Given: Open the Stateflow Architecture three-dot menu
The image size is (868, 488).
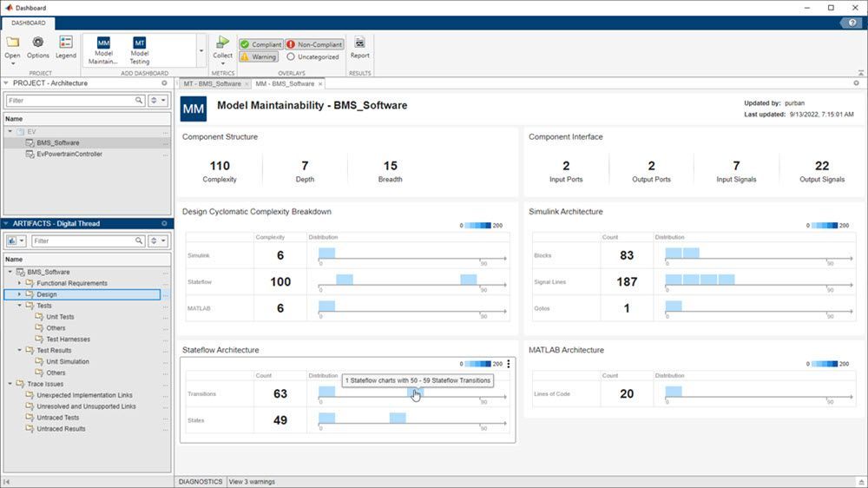Looking at the screenshot, I should tap(509, 364).
